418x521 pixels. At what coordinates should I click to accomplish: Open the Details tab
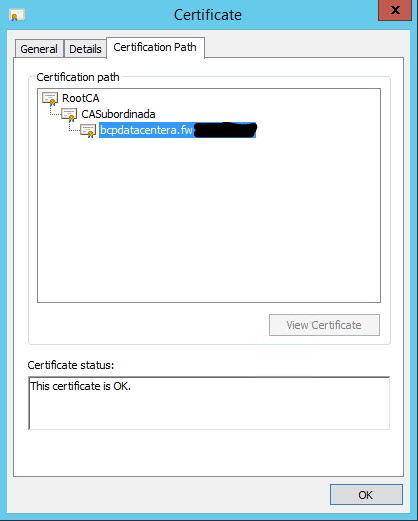tap(85, 49)
